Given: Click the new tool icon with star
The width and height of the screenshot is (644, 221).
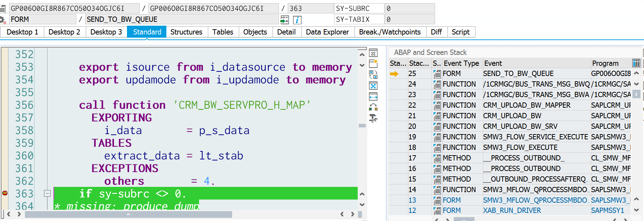Looking at the screenshot, I should [373, 64].
